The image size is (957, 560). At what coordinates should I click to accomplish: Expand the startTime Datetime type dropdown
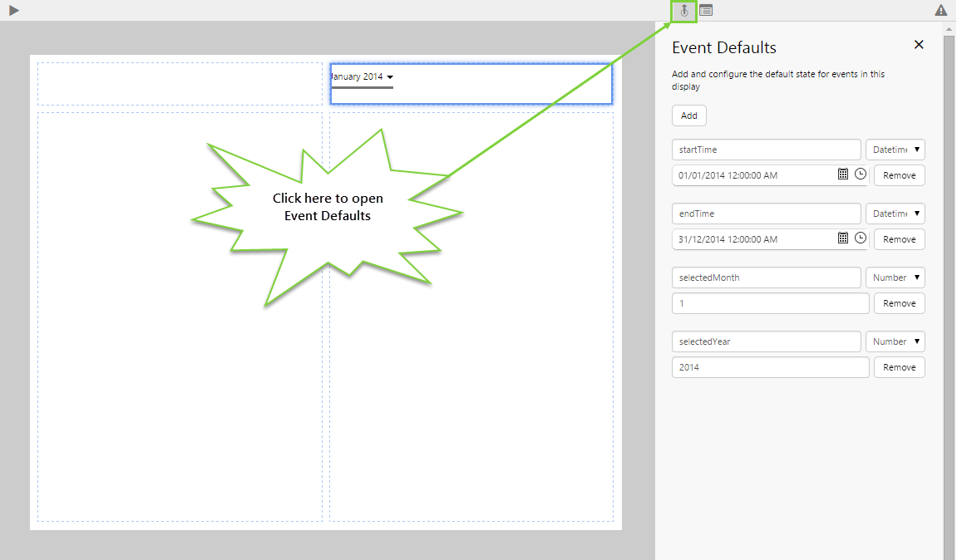click(895, 150)
